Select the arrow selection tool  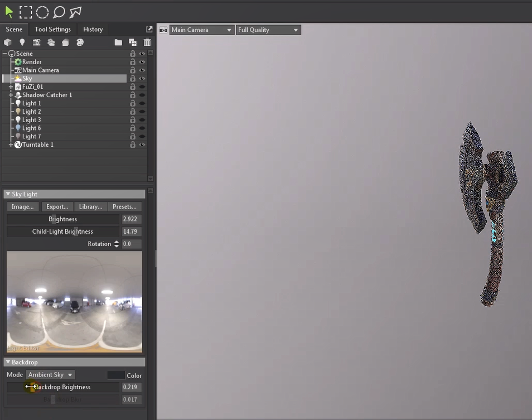coord(9,12)
